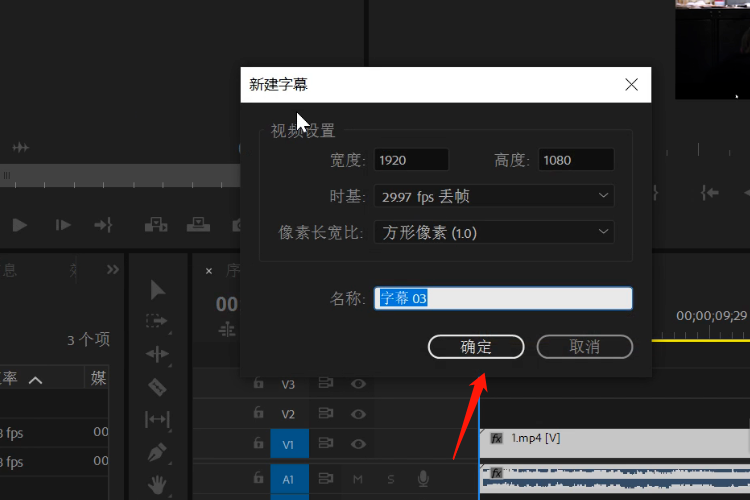Select the V3 track label
Viewport: 750px width, 500px height.
coord(288,385)
